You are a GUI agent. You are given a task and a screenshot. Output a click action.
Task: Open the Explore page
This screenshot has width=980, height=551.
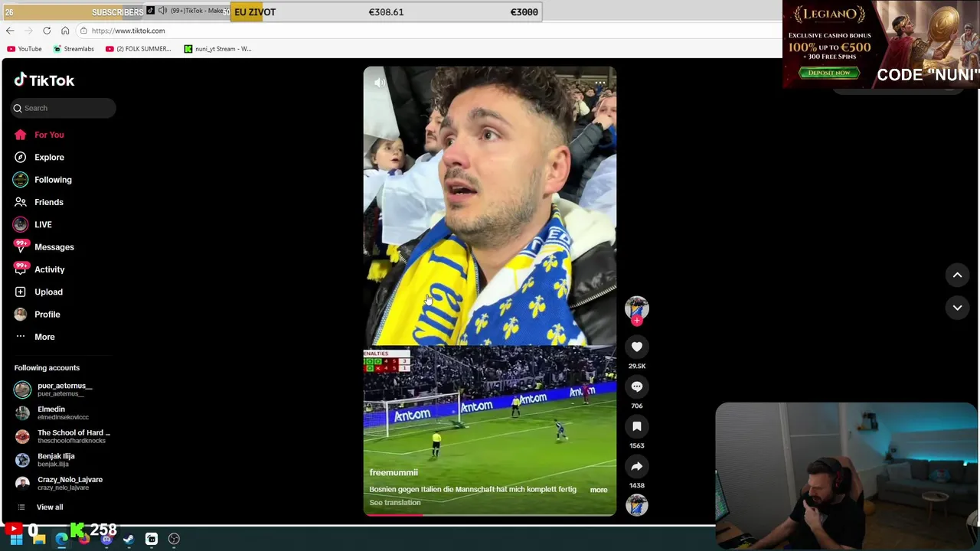(x=39, y=157)
